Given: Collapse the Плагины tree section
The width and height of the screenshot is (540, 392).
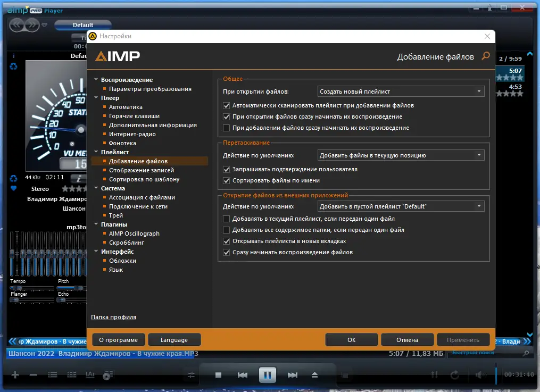Looking at the screenshot, I should 96,224.
